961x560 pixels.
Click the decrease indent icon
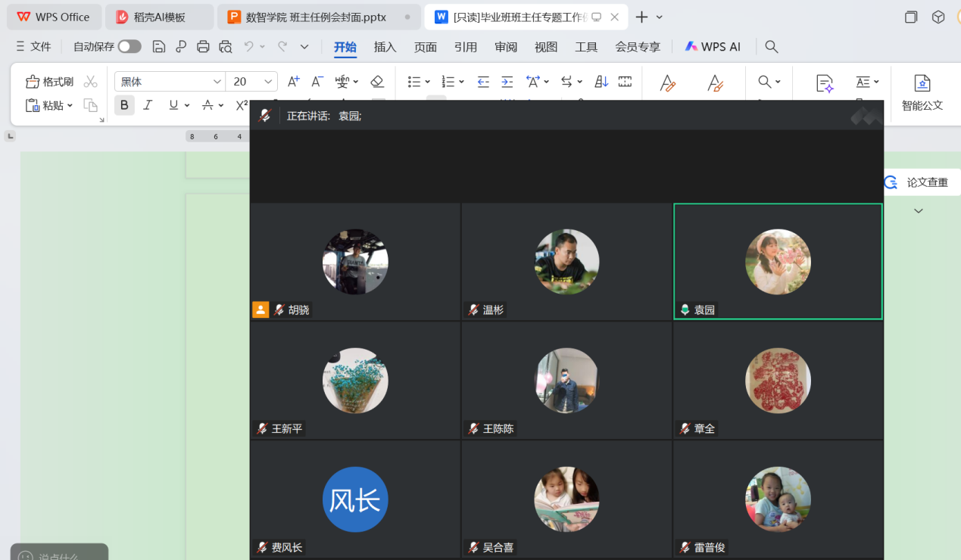pyautogui.click(x=483, y=82)
